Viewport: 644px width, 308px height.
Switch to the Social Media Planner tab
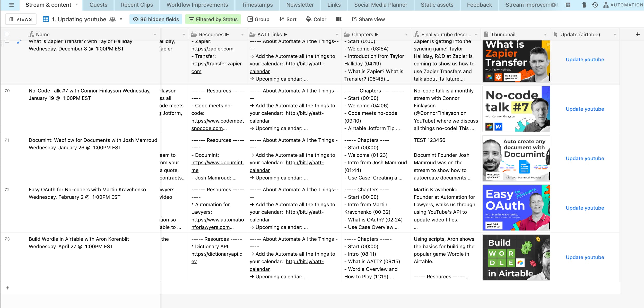point(381,5)
